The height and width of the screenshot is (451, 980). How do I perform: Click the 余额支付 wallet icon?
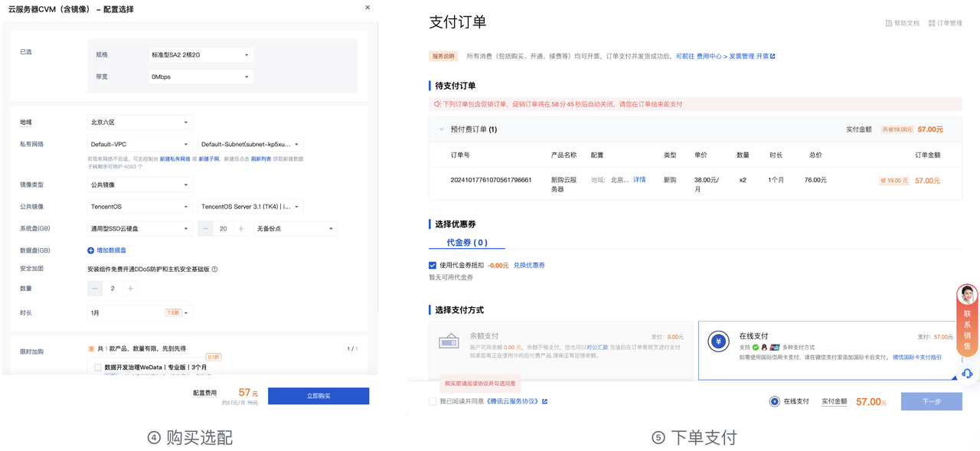(x=449, y=342)
